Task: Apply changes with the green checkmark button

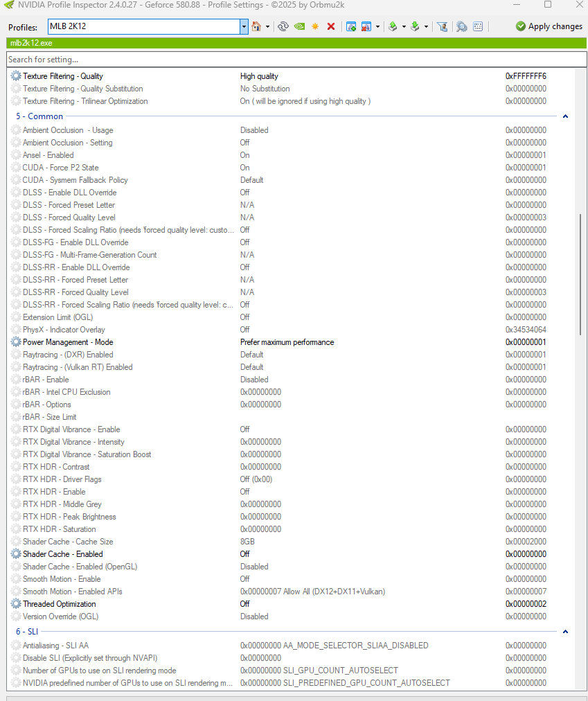Action: [549, 26]
